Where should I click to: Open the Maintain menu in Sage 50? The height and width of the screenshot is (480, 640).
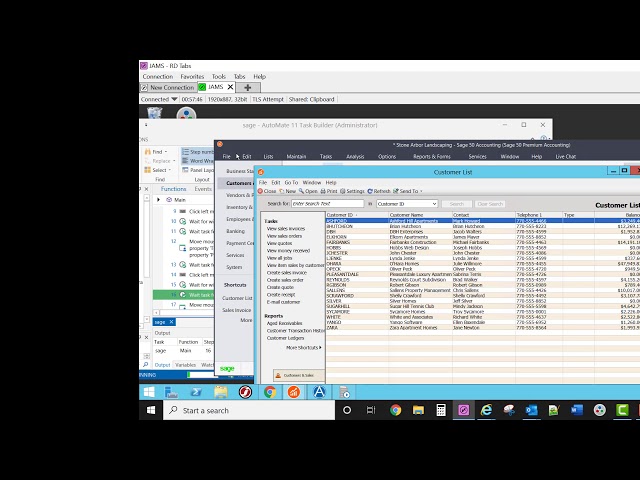point(296,156)
